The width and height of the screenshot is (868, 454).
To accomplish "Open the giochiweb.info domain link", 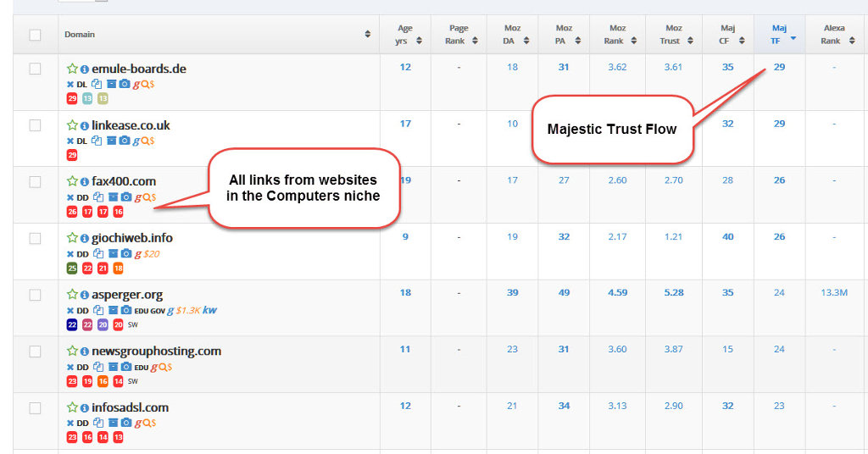I will click(x=131, y=238).
